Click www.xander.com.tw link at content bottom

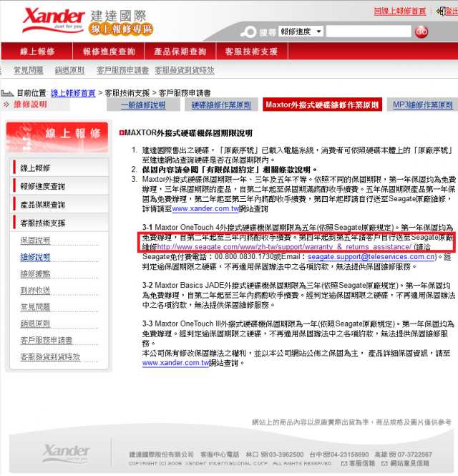[x=175, y=363]
